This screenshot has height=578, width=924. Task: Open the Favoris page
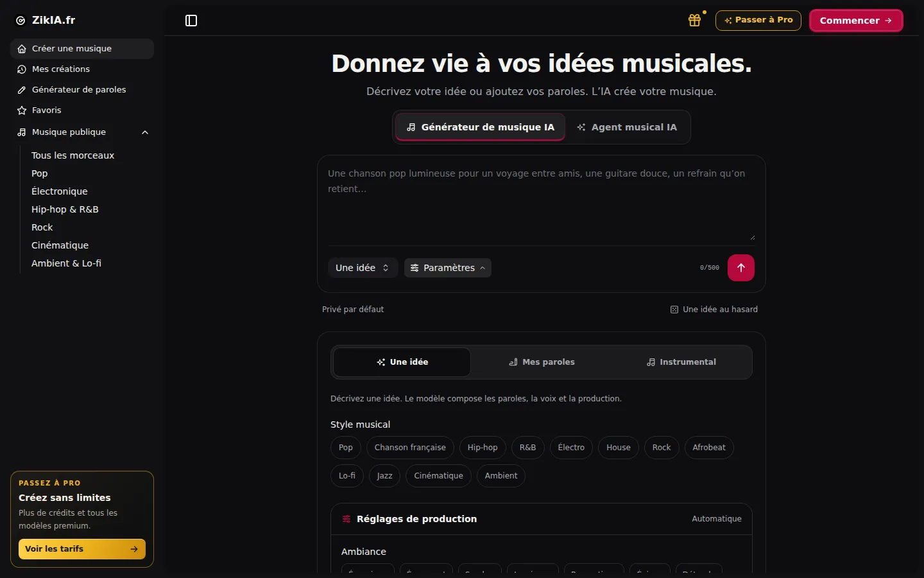pyautogui.click(x=82, y=110)
